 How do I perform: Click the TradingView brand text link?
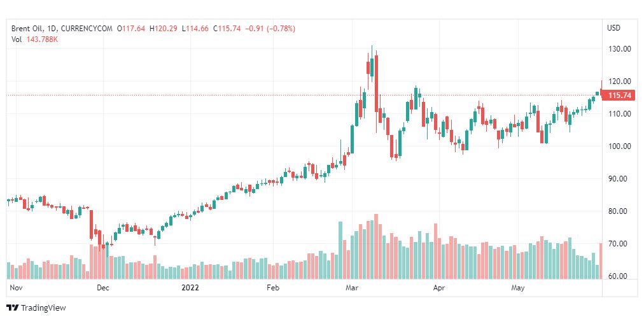43,308
